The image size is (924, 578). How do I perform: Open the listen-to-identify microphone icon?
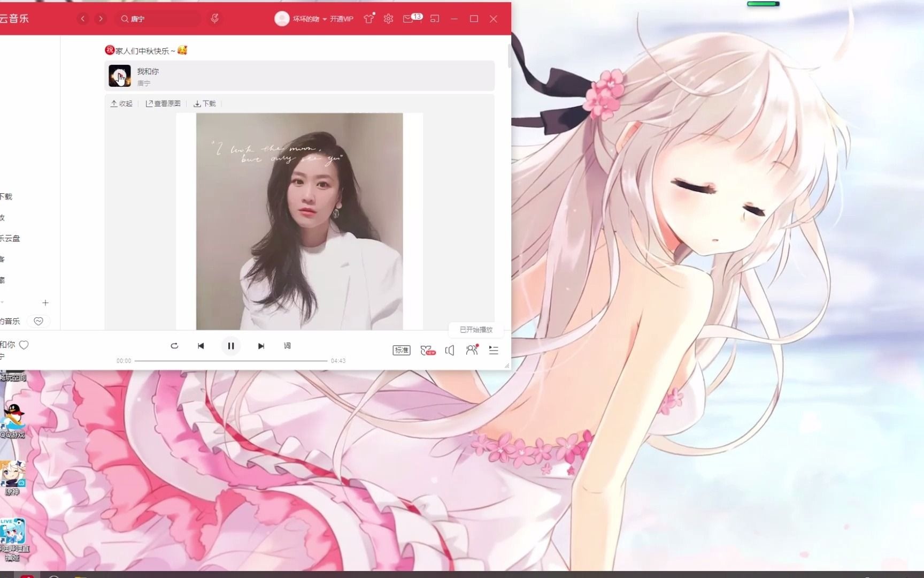[214, 19]
